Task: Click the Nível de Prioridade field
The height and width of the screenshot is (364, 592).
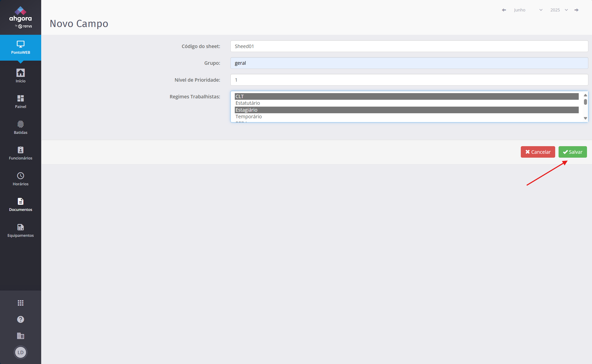Action: click(x=409, y=80)
